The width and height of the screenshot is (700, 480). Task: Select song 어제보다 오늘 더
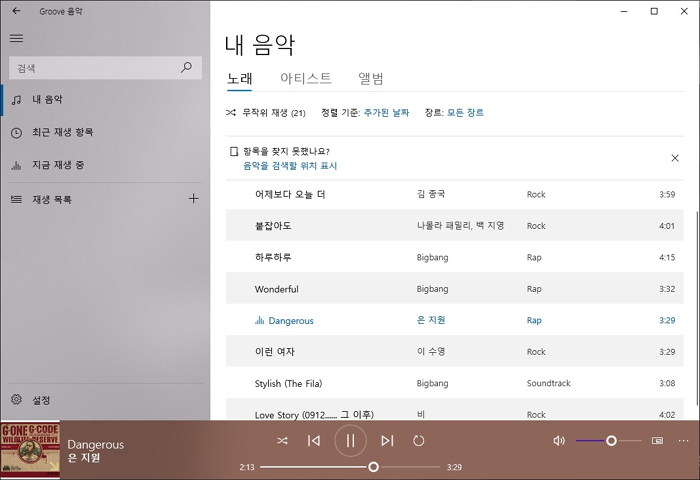[454, 194]
